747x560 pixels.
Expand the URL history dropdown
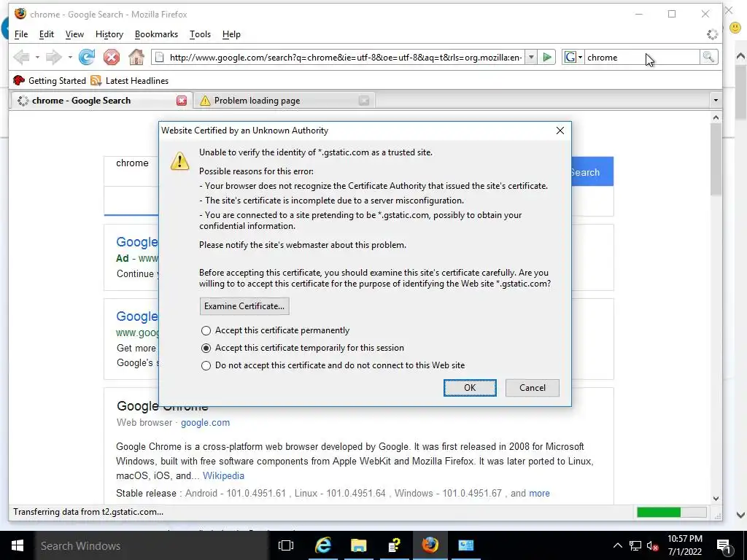coord(531,57)
